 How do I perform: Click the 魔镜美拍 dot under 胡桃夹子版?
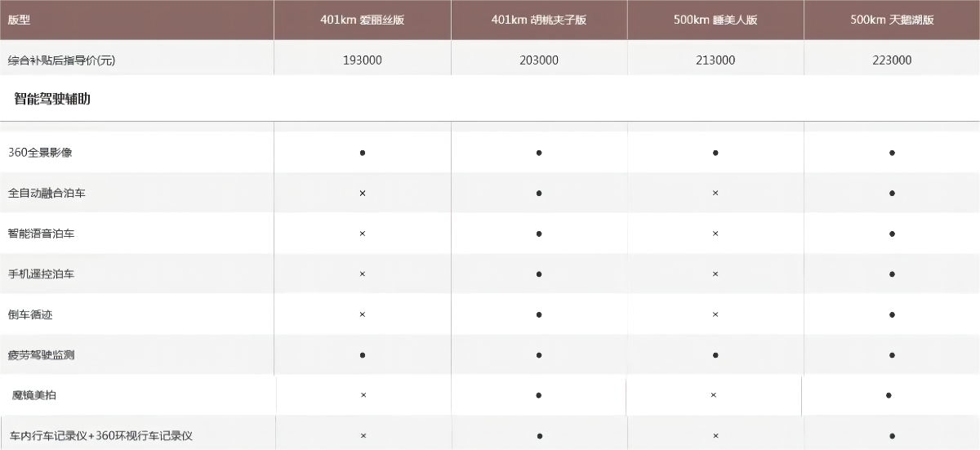click(x=539, y=395)
